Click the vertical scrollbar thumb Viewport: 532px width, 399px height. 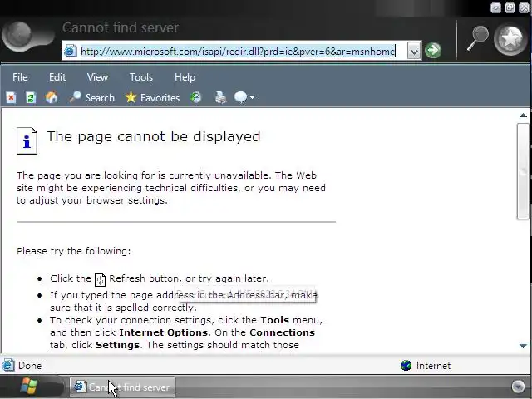click(x=523, y=171)
